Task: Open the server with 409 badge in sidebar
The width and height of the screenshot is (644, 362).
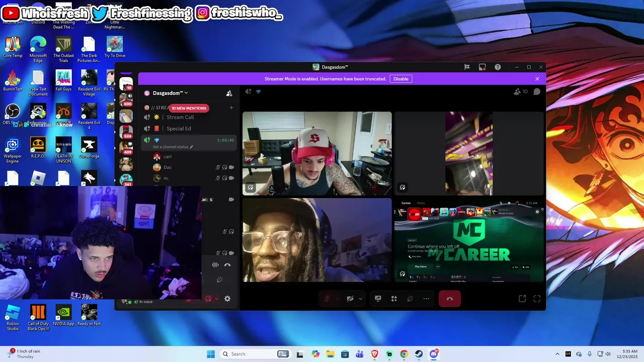Action: 126,148
